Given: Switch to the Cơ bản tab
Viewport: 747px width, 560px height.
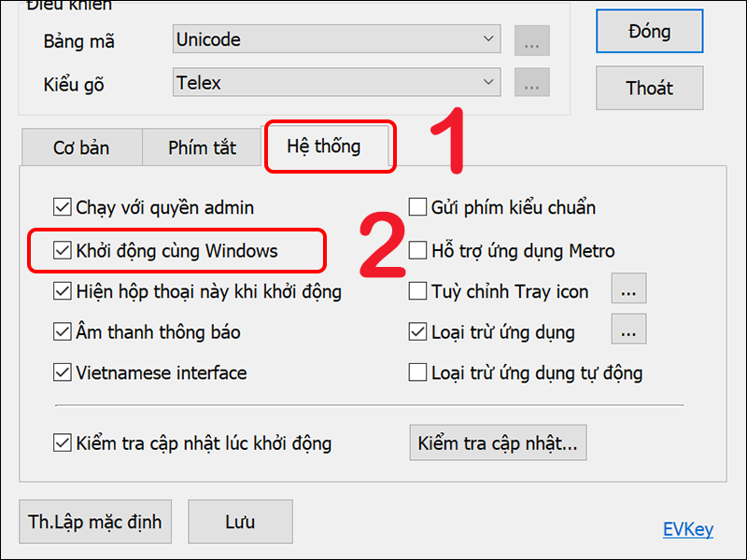Looking at the screenshot, I should [x=81, y=147].
